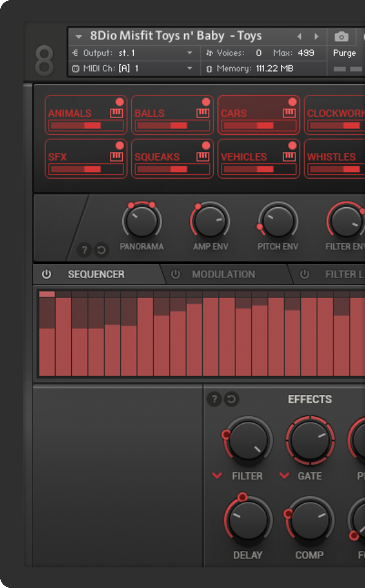This screenshot has height=588, width=365.
Task: Switch to the MODULATION tab
Action: (x=223, y=274)
